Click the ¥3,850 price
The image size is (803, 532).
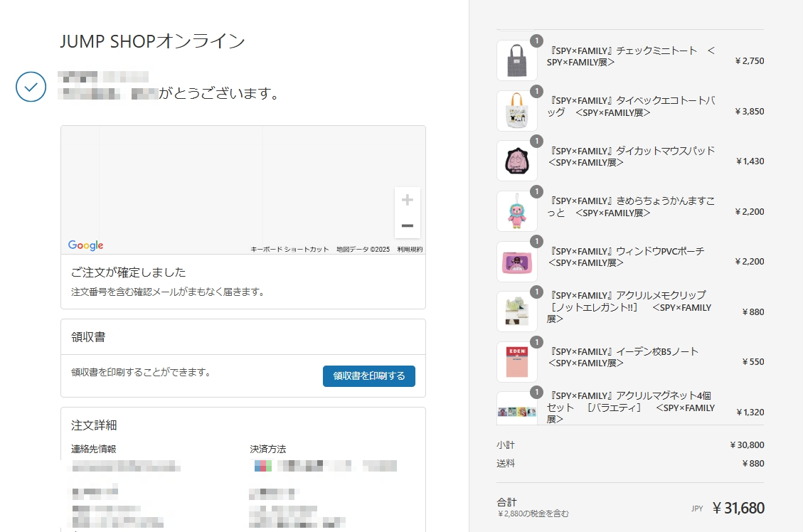pyautogui.click(x=749, y=112)
